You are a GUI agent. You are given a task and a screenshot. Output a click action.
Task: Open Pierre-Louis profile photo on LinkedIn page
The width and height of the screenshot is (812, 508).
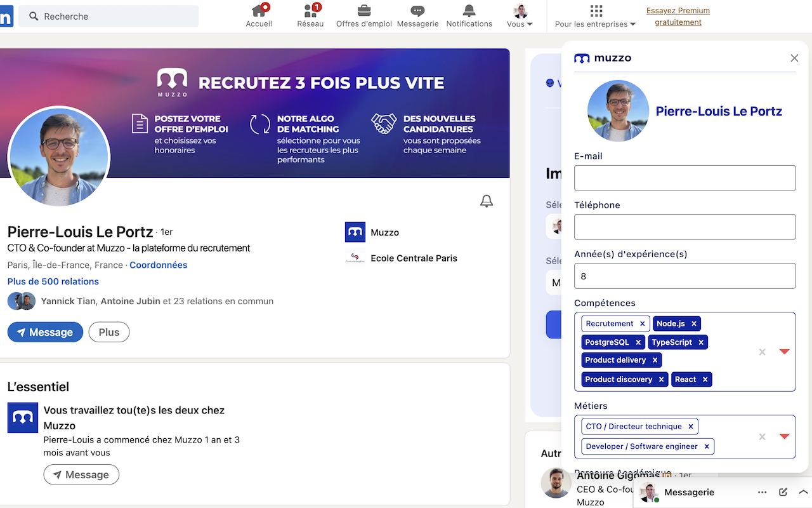[x=59, y=156]
